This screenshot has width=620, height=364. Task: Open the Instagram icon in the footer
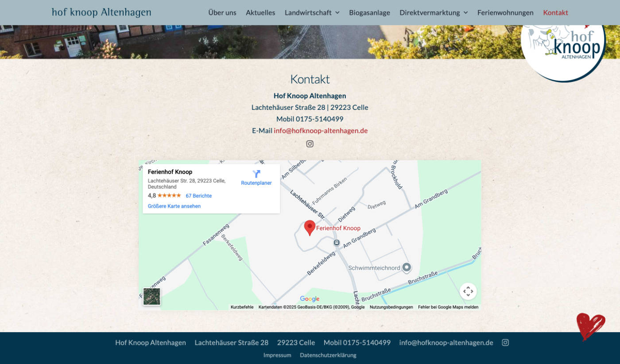pos(505,342)
